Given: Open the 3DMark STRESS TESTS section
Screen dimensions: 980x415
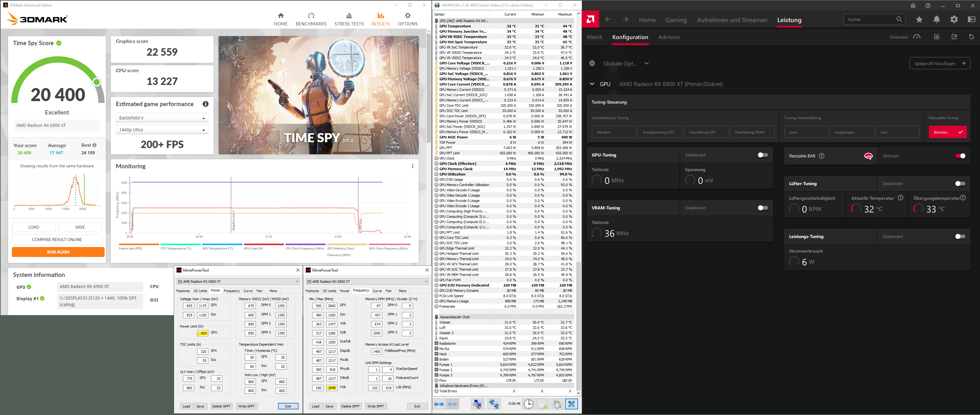Looking at the screenshot, I should pos(348,19).
